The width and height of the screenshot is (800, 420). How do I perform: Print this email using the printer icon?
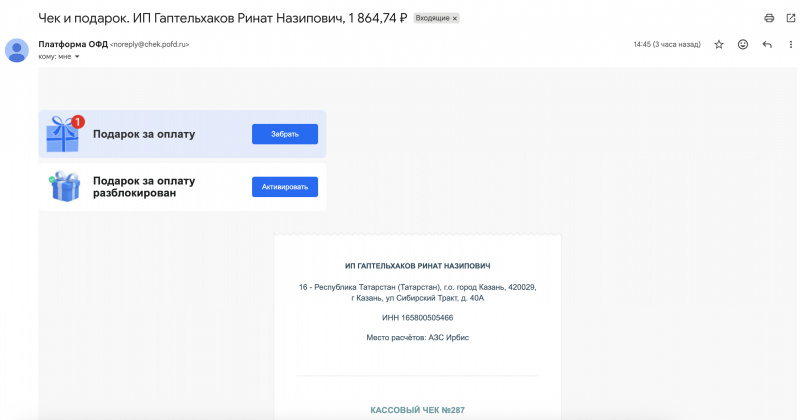point(769,18)
